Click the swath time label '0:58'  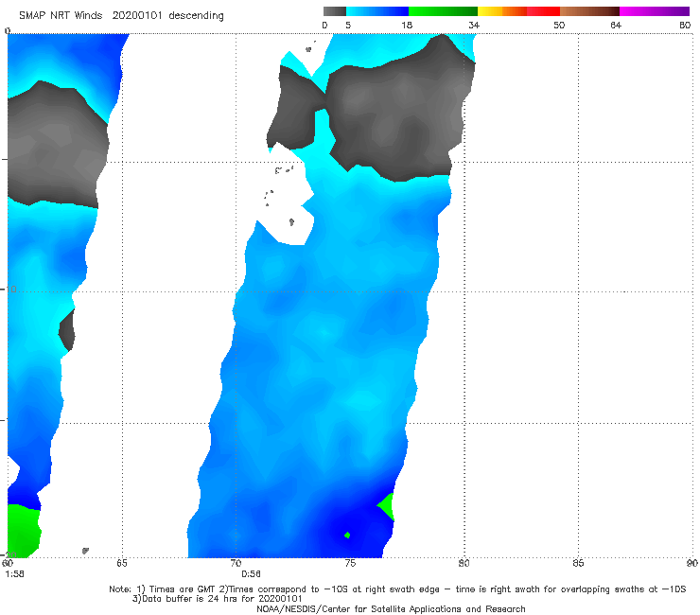coord(251,574)
